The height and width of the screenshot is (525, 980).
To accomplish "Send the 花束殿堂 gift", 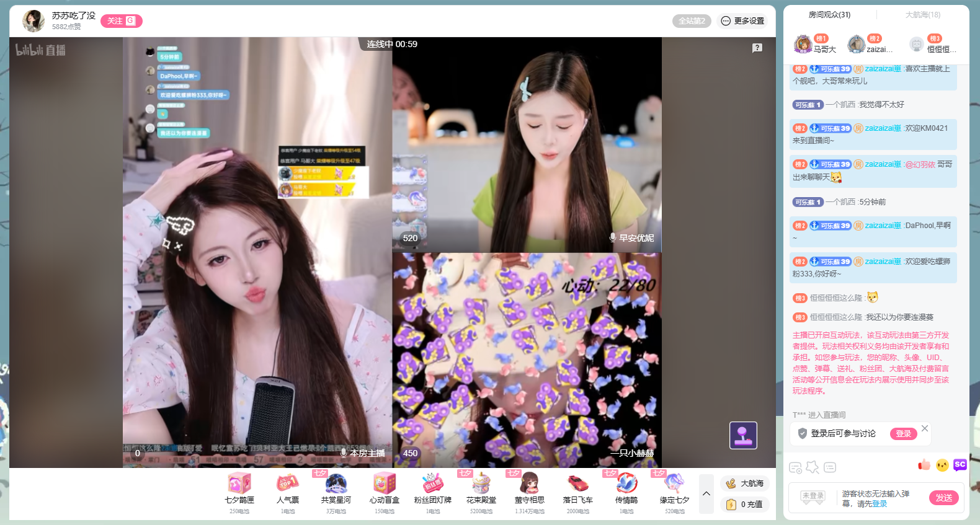I will click(481, 493).
